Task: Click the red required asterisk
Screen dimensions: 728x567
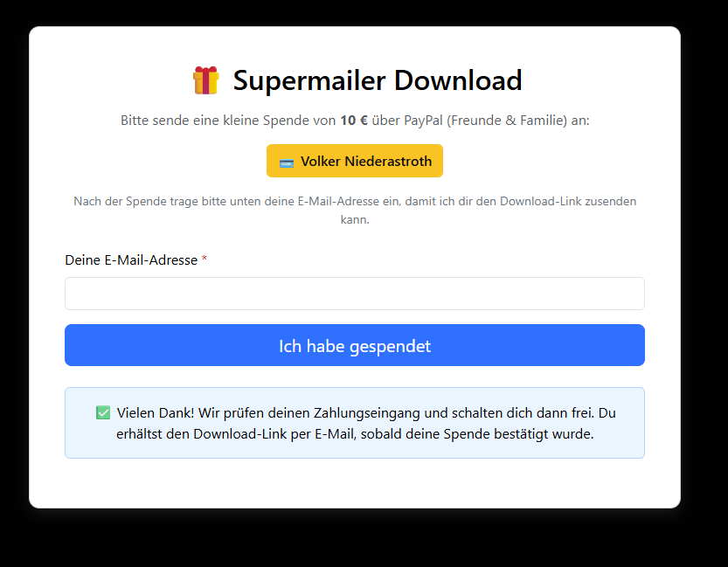Action: coord(205,259)
